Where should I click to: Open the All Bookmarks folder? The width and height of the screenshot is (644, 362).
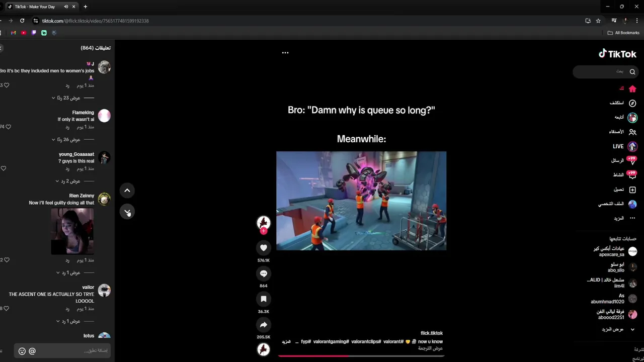623,33
